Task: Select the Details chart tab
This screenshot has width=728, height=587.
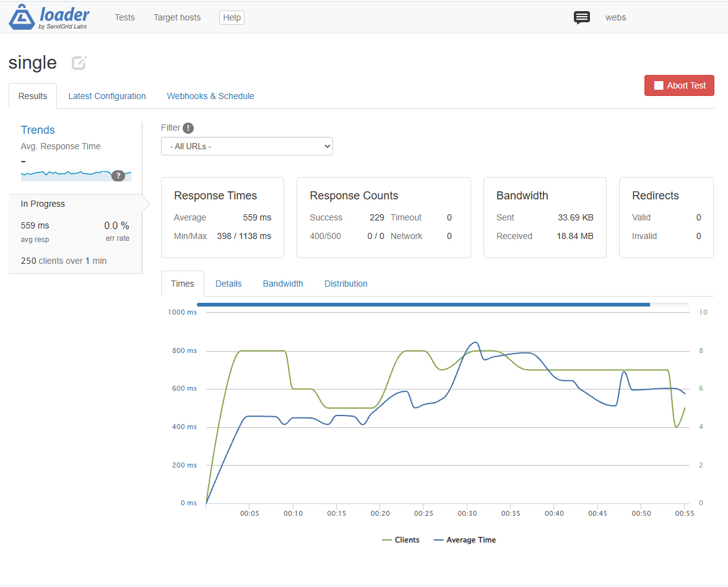Action: coord(228,284)
